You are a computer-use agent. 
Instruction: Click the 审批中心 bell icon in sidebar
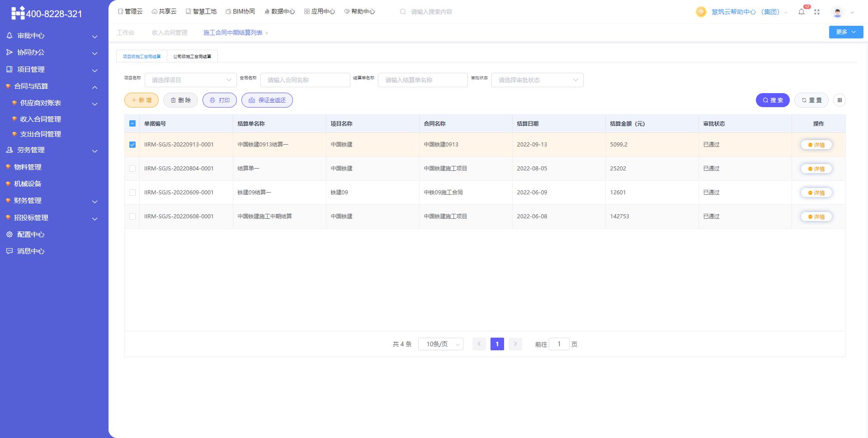click(9, 35)
